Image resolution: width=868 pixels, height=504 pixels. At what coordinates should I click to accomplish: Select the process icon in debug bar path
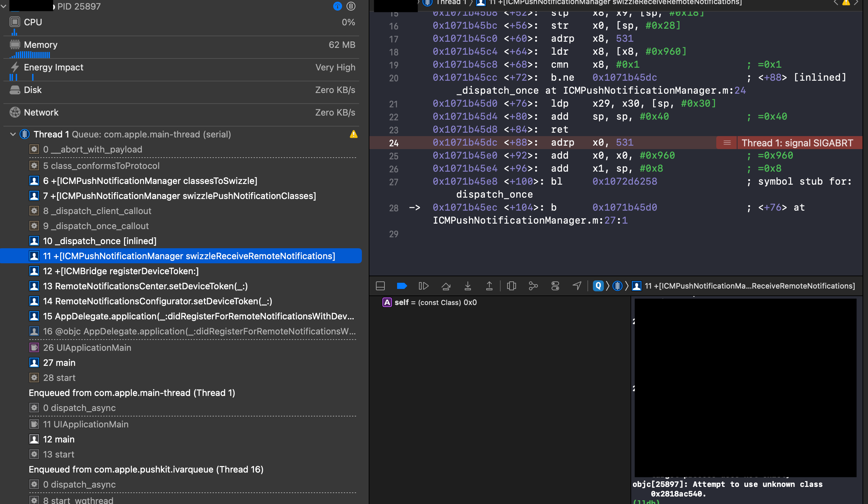click(x=598, y=286)
